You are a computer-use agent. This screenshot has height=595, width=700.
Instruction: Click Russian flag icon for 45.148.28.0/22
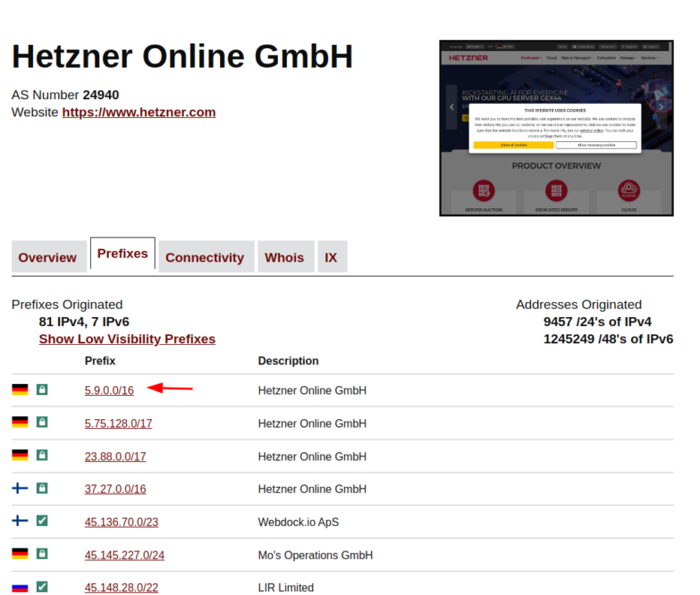pos(20,587)
